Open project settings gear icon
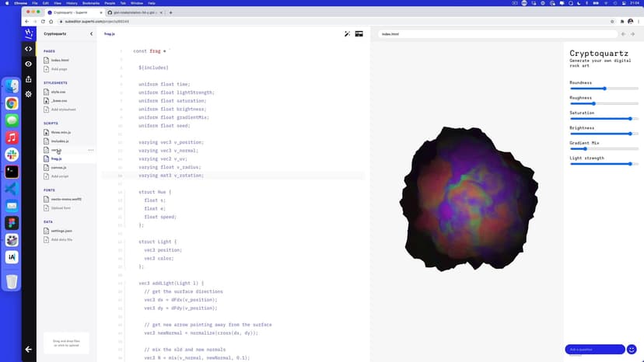 pos(29,94)
